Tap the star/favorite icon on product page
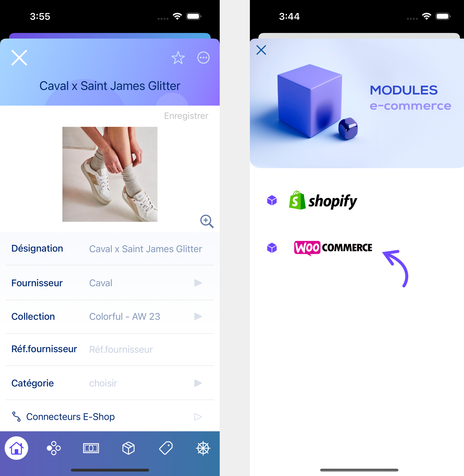The image size is (464, 476). point(178,57)
